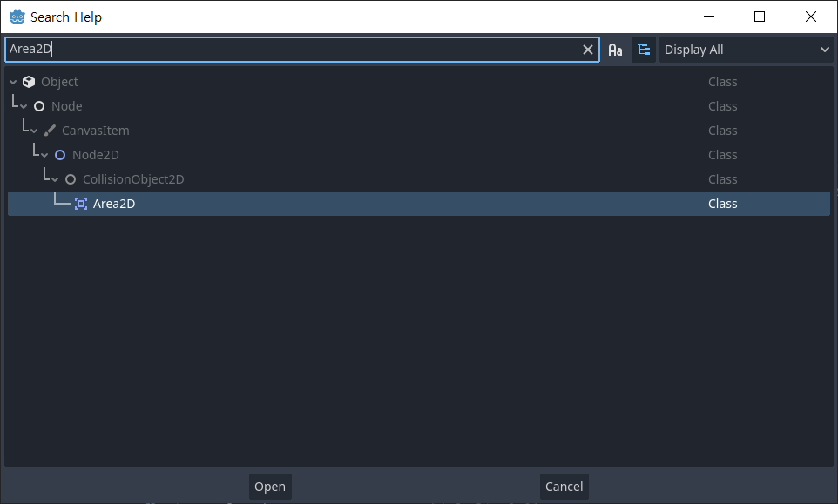This screenshot has width=838, height=504.
Task: Click Class label in Area2D row
Action: click(x=722, y=204)
